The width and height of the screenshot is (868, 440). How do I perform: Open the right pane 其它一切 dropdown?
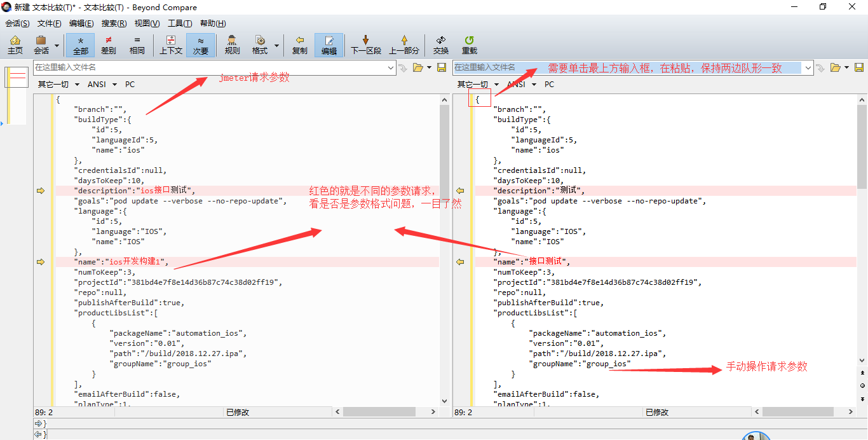click(x=478, y=84)
